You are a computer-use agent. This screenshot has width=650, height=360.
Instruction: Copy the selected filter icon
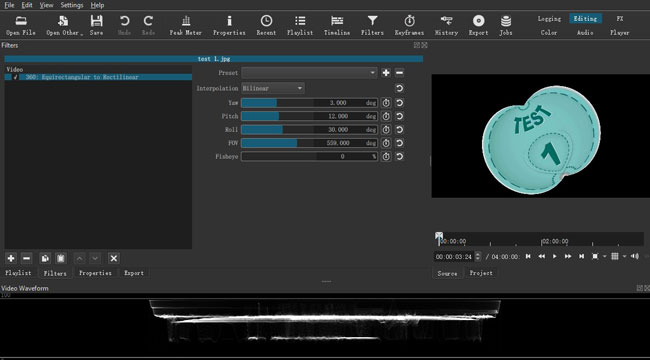coord(45,258)
